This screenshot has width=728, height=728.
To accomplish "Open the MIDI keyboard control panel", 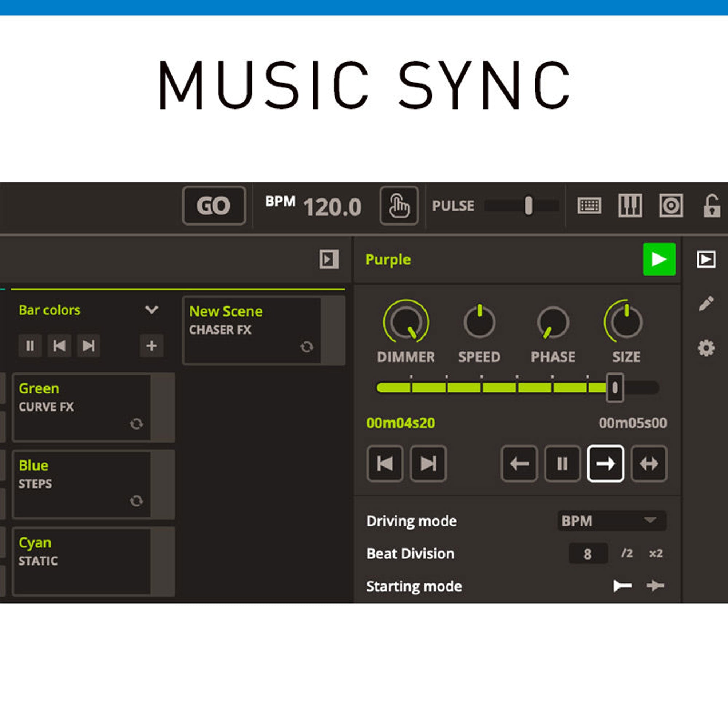I will click(x=630, y=206).
